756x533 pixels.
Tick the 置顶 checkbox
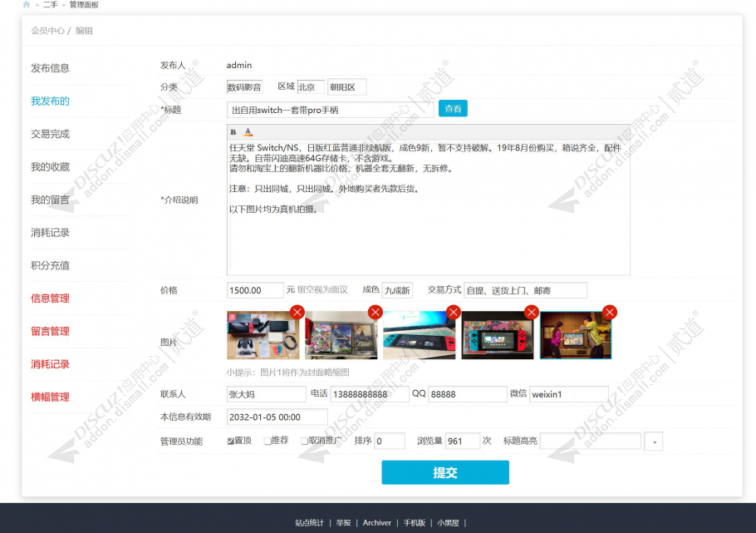(230, 441)
